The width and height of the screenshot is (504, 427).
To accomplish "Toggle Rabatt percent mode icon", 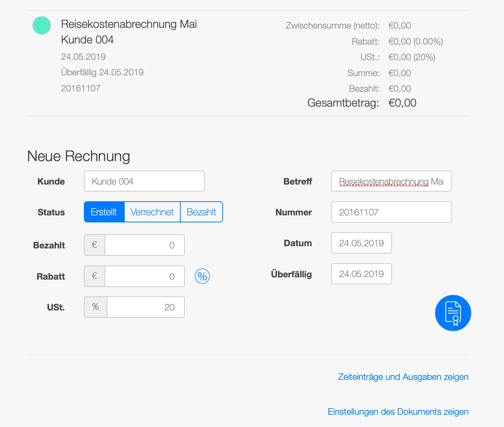I will tap(202, 276).
